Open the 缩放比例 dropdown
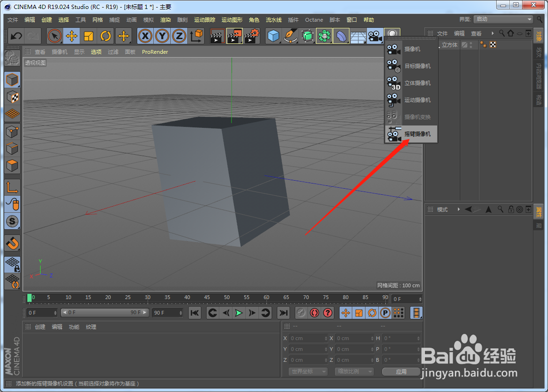The image size is (548, 392). coord(354,371)
